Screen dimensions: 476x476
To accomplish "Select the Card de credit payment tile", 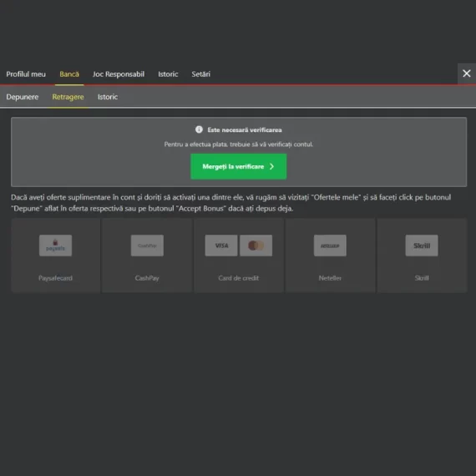I will (239, 256).
